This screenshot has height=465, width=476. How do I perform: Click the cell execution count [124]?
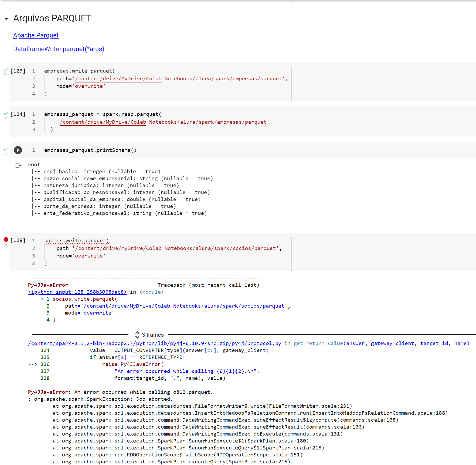18,114
